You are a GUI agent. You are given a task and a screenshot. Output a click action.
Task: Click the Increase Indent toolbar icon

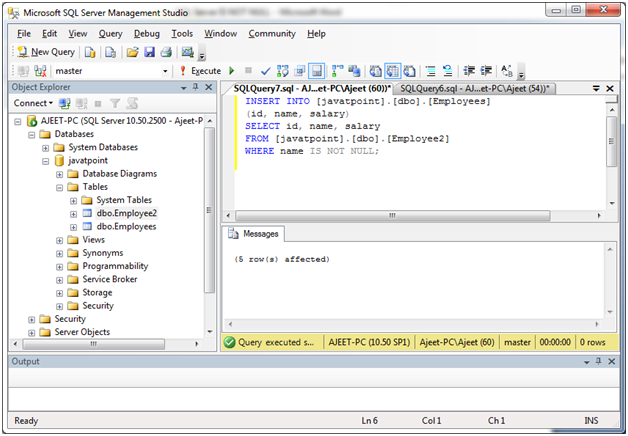[x=486, y=71]
